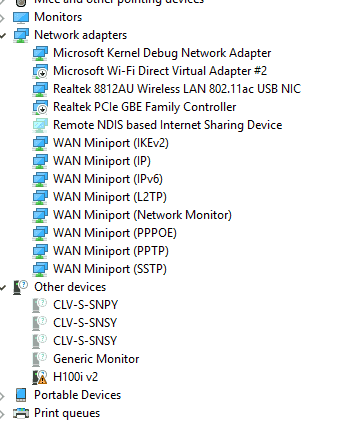Click the WAN Miniport (Network Monitor) icon
363x421 pixels.
coord(40,215)
